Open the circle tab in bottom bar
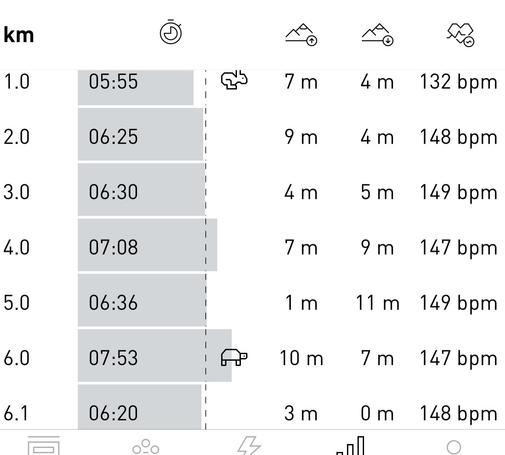This screenshot has width=505, height=455. click(454, 447)
